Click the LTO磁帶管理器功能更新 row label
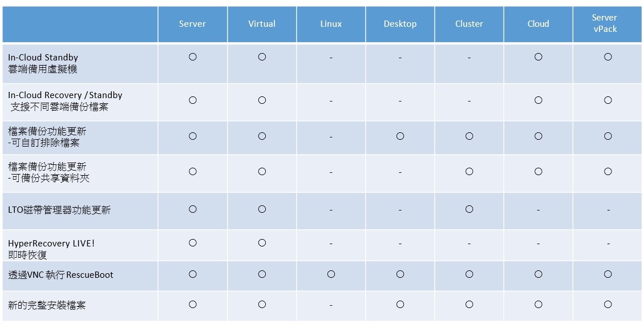The width and height of the screenshot is (644, 328). coord(59,210)
